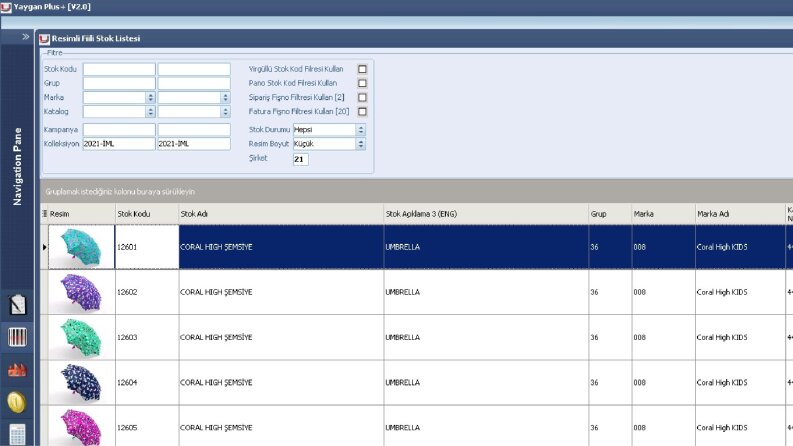Image resolution: width=793 pixels, height=446 pixels.
Task: Open the calculator icon in sidebar
Action: point(17,435)
